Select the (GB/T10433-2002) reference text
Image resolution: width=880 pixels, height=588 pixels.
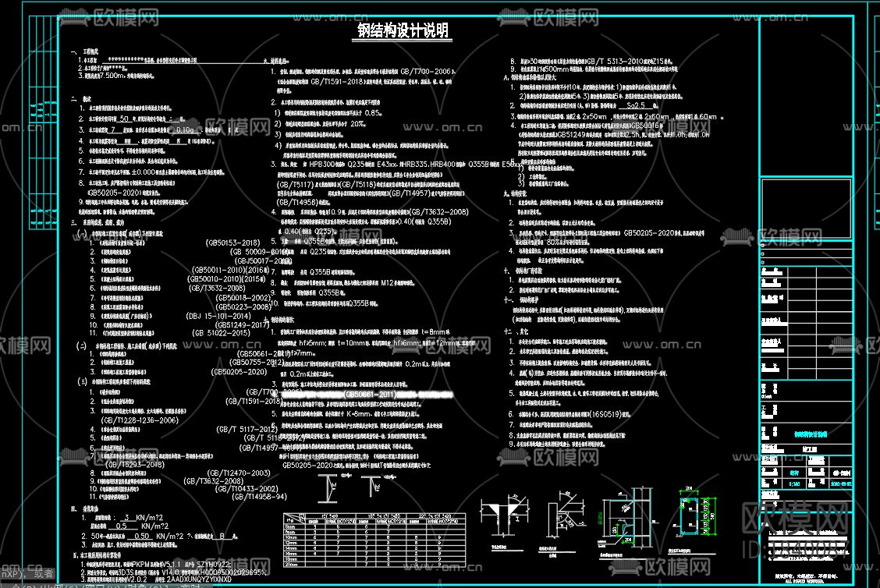pyautogui.click(x=247, y=489)
